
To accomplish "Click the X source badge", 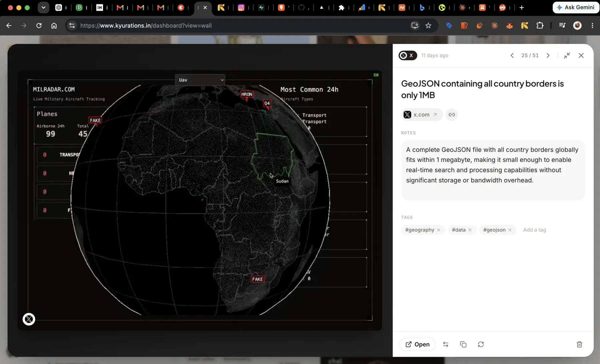I will (x=408, y=55).
